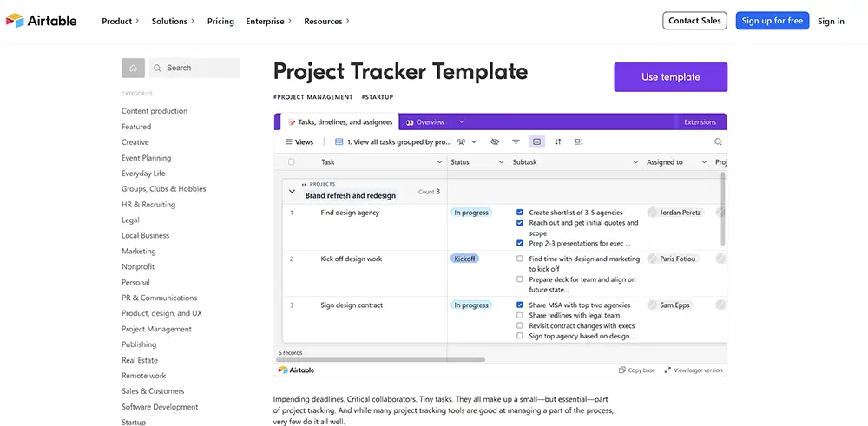Click the #PROJECT MANAGEMENT tag
Viewport: 868px width, 426px height.
pyautogui.click(x=312, y=97)
